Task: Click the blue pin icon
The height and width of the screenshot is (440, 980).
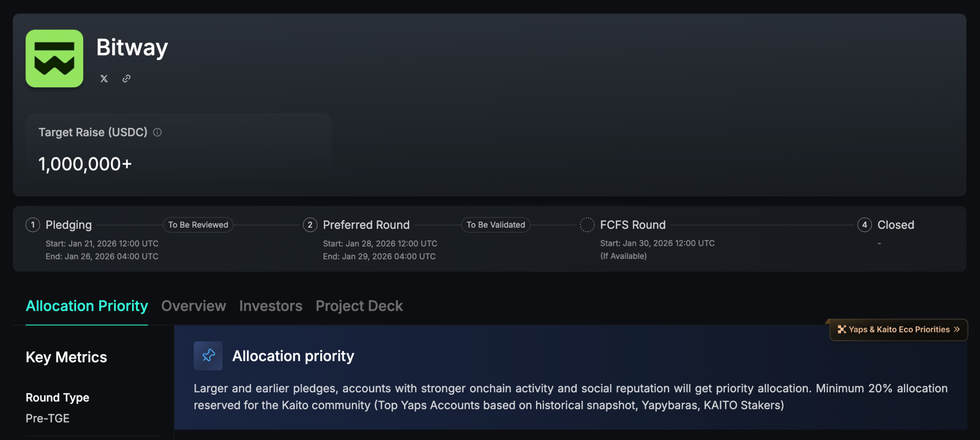Action: point(208,356)
